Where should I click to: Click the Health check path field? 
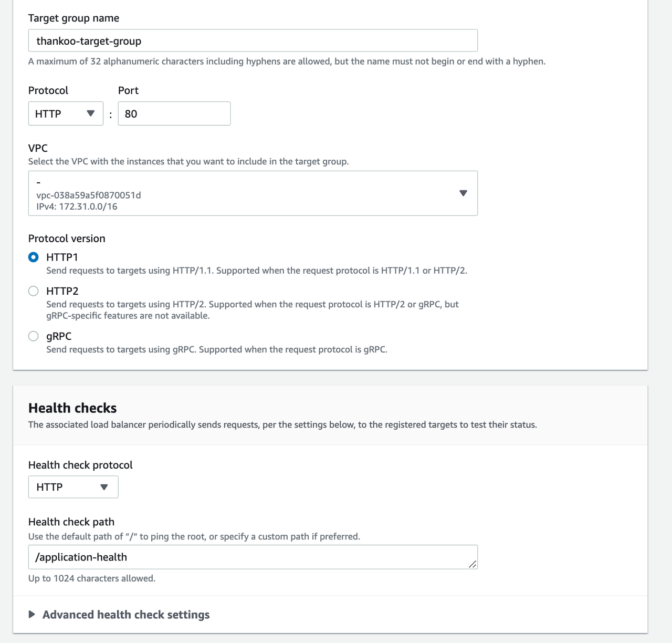pyautogui.click(x=253, y=557)
